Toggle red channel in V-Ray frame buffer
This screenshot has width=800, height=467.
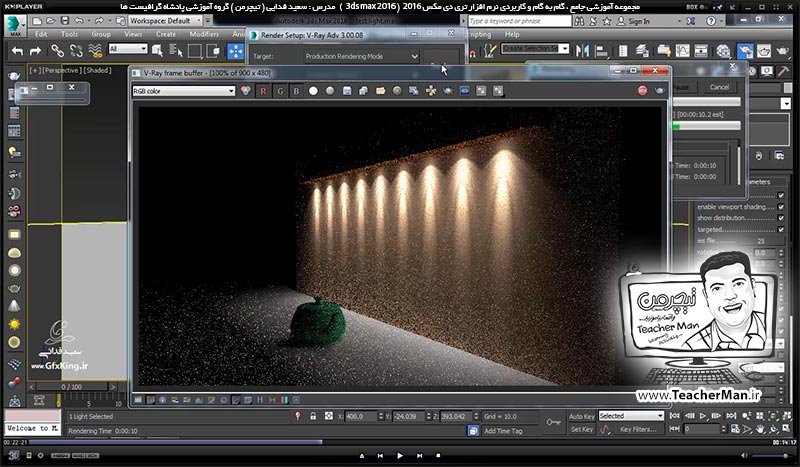tap(263, 91)
